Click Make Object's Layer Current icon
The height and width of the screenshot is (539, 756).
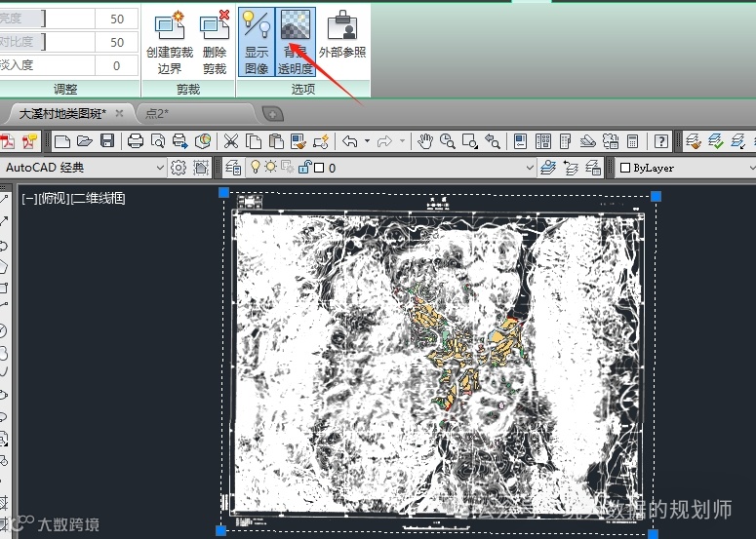pos(548,168)
